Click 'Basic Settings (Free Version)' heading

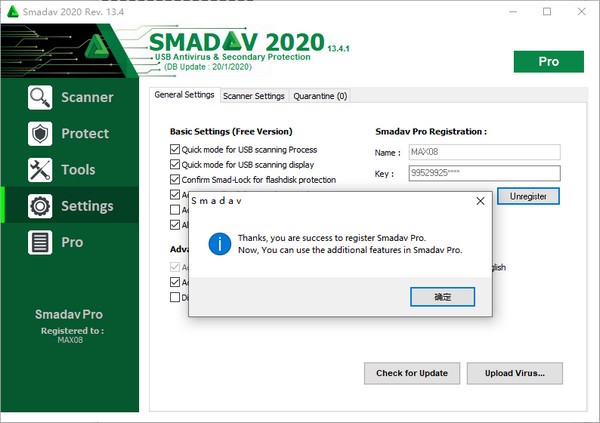pos(231,132)
